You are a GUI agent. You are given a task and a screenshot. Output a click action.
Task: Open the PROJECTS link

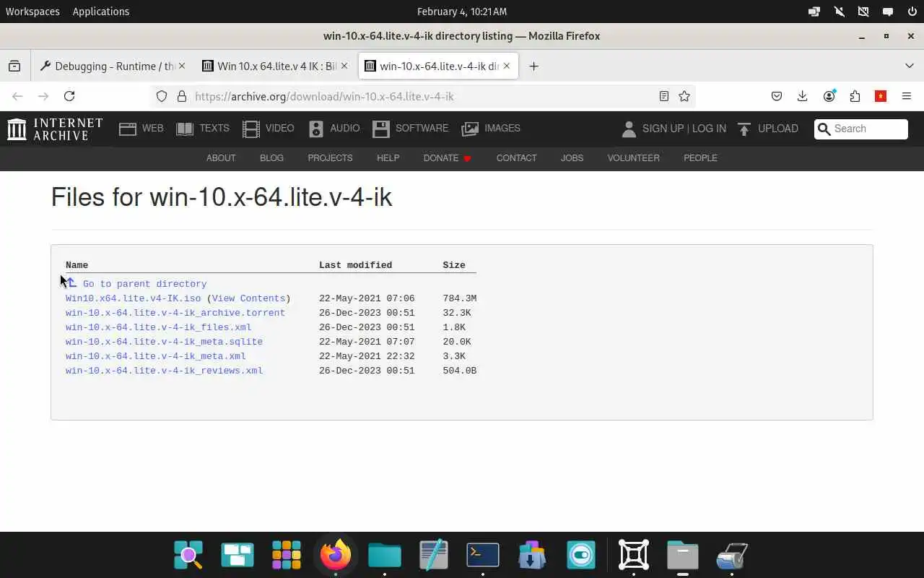(x=330, y=158)
